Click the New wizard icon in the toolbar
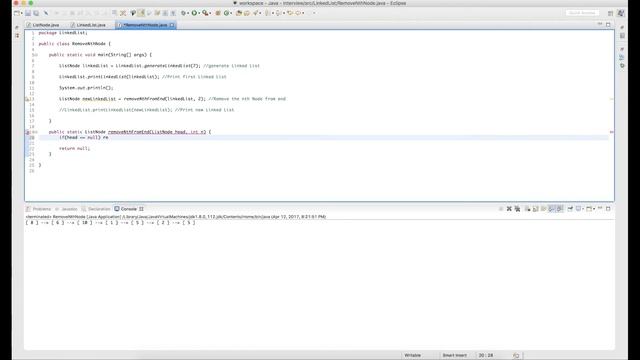This screenshot has width=640, height=360. point(17,13)
